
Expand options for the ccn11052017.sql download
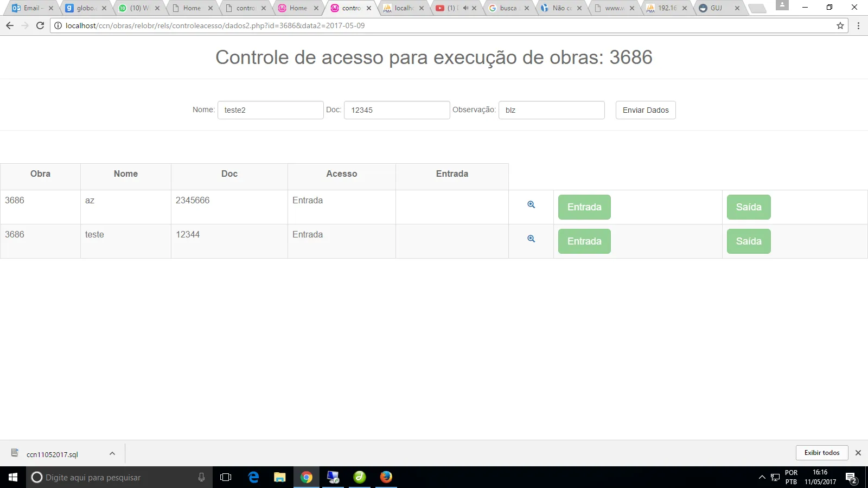point(112,453)
